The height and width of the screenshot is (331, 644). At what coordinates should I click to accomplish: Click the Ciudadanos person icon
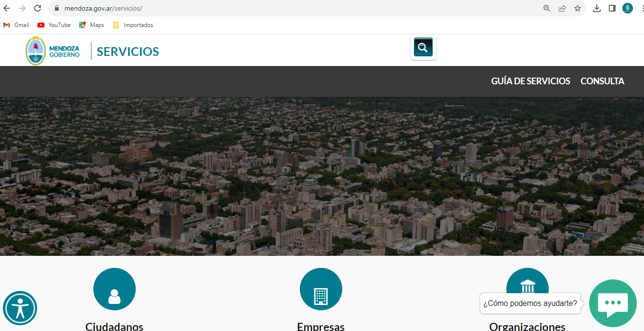(115, 289)
